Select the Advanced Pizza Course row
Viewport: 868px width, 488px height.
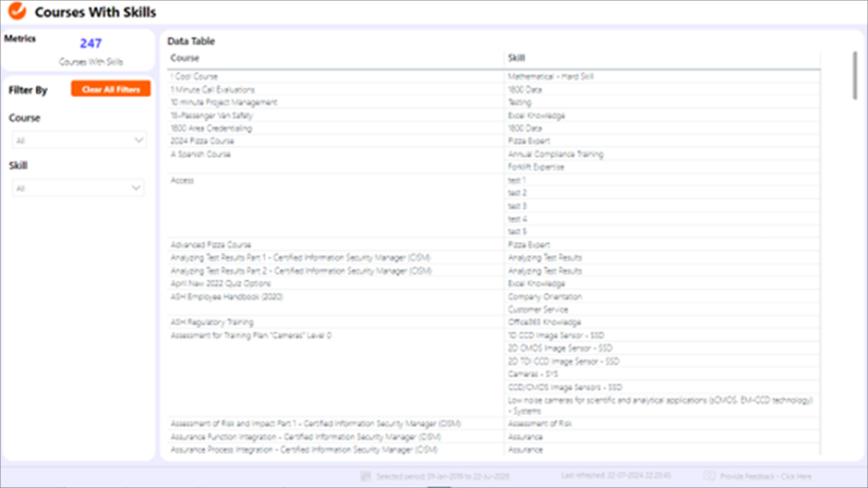pos(211,245)
